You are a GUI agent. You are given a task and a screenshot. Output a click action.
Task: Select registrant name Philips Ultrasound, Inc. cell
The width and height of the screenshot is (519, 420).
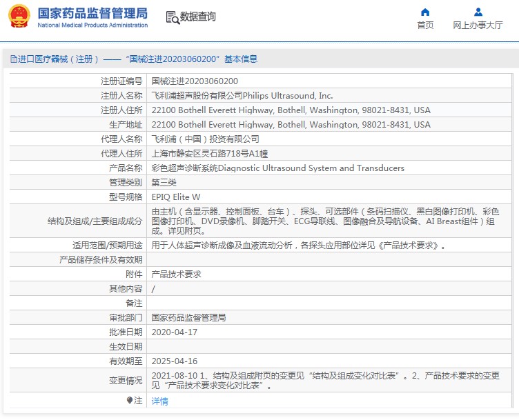coord(242,96)
